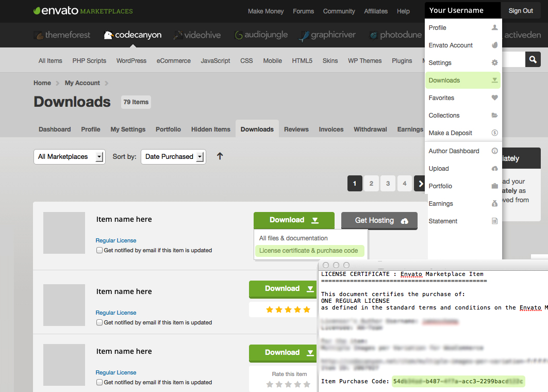Open the GraphicRiver marketplace

point(327,35)
